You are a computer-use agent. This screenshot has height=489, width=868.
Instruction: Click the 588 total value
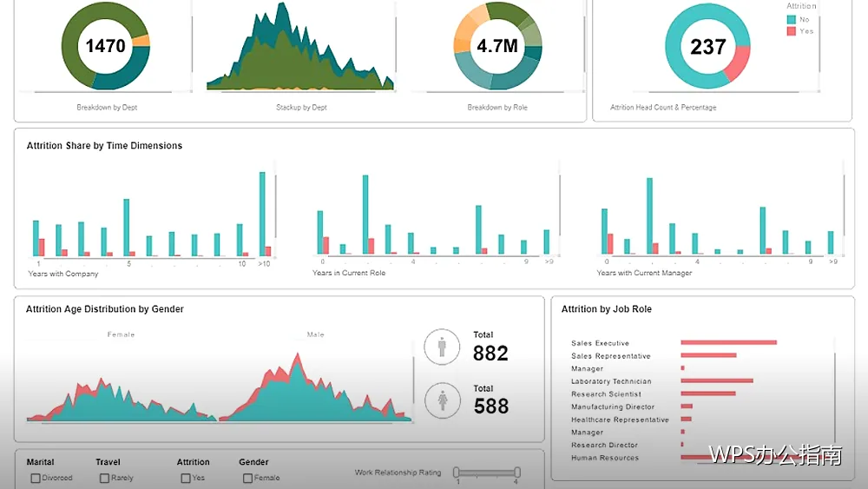[x=491, y=406]
